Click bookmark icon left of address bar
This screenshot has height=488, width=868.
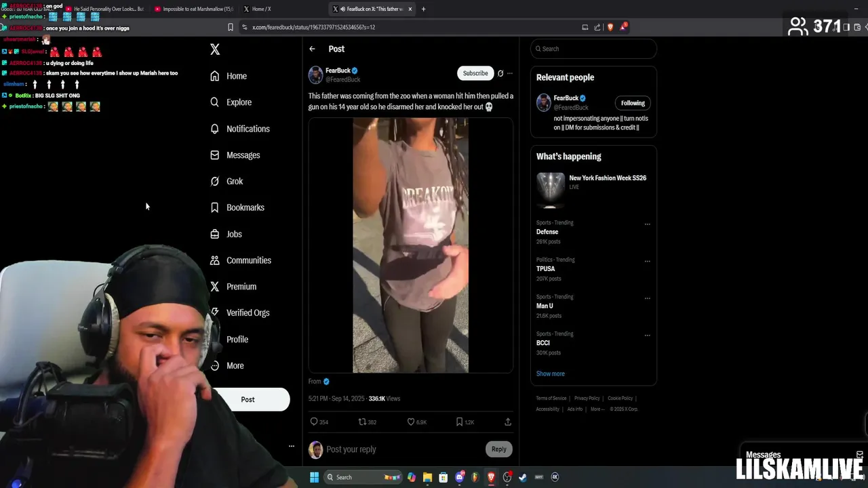[x=231, y=27]
